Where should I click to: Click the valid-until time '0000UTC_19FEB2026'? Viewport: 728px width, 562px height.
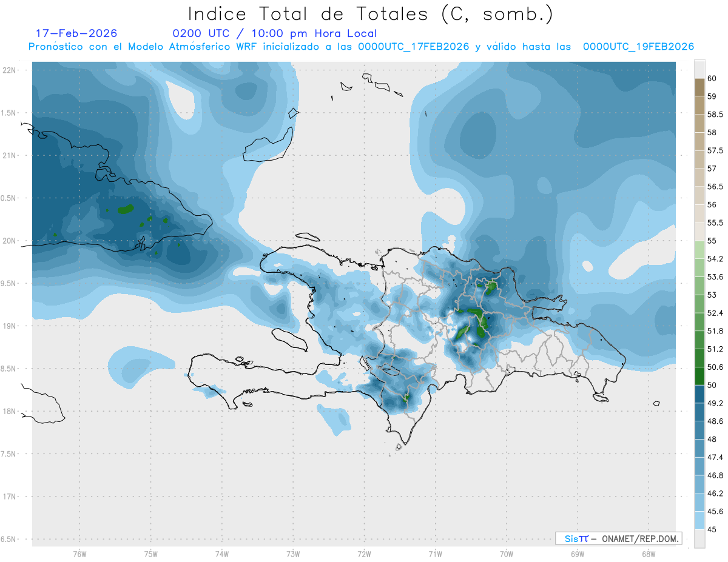pos(638,47)
